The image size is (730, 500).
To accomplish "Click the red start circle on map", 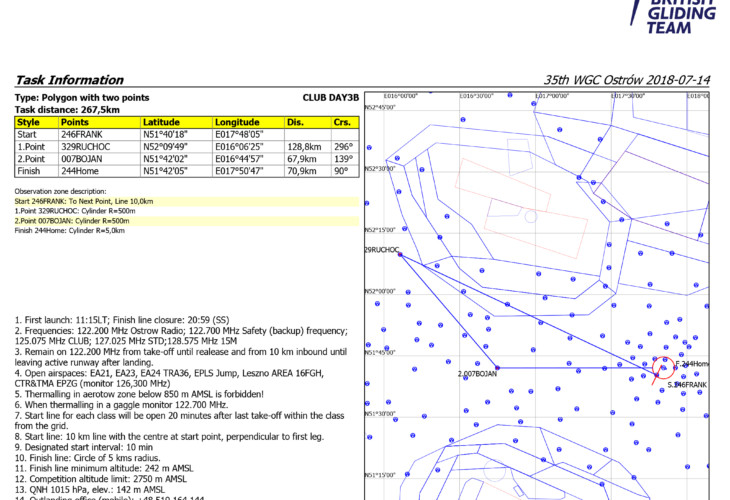I will point(663,367).
